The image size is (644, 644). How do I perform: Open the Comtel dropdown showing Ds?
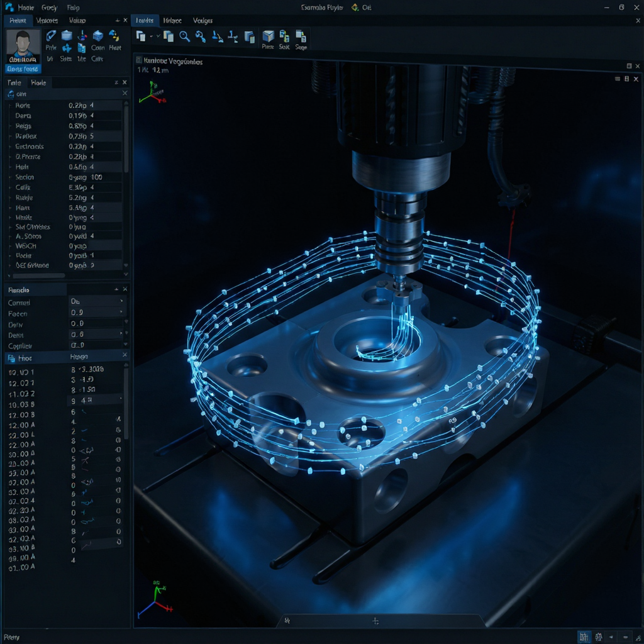click(96, 301)
